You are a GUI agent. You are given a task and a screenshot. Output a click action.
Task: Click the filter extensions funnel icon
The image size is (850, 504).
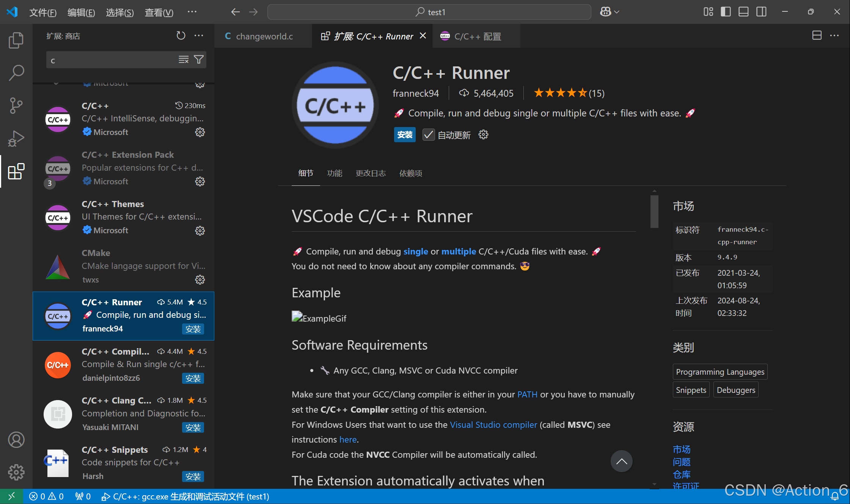tap(199, 60)
